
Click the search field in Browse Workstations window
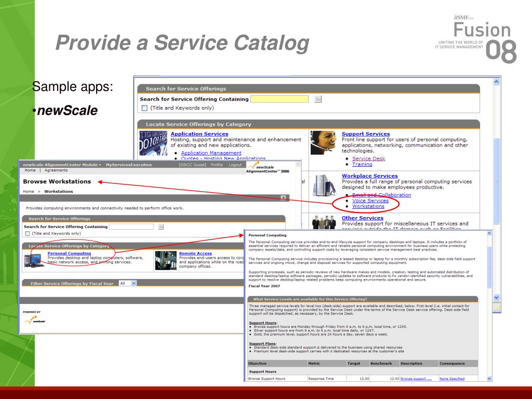click(131, 227)
